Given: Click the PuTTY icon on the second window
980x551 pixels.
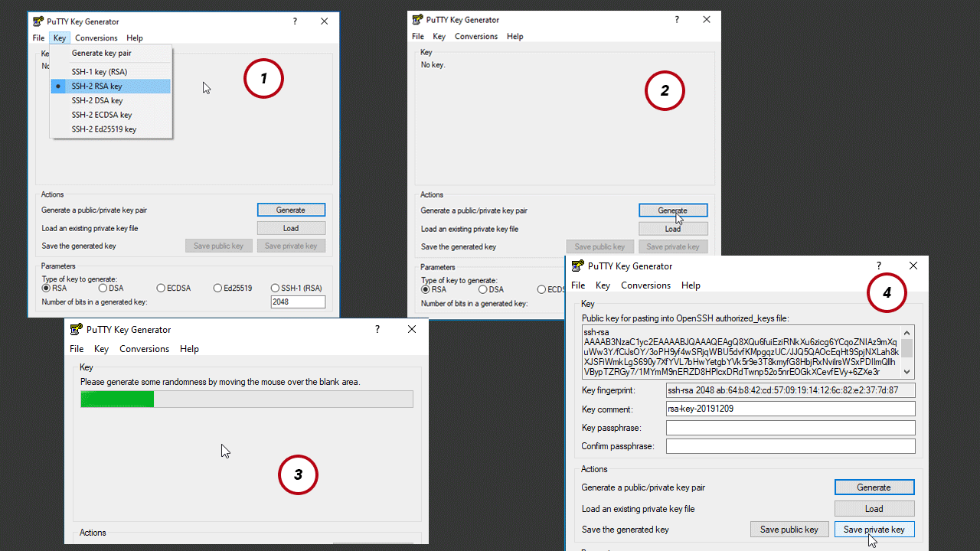Looking at the screenshot, I should pos(417,19).
